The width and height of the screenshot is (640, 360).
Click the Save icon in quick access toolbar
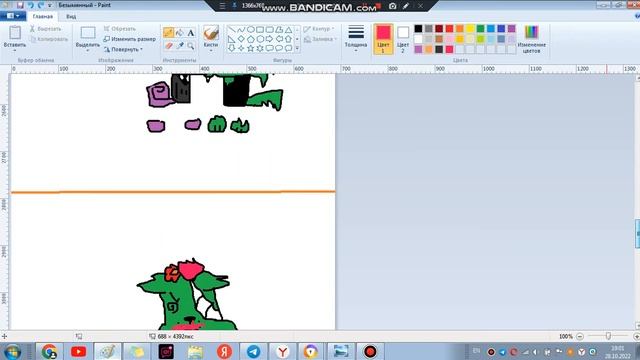coord(20,5)
